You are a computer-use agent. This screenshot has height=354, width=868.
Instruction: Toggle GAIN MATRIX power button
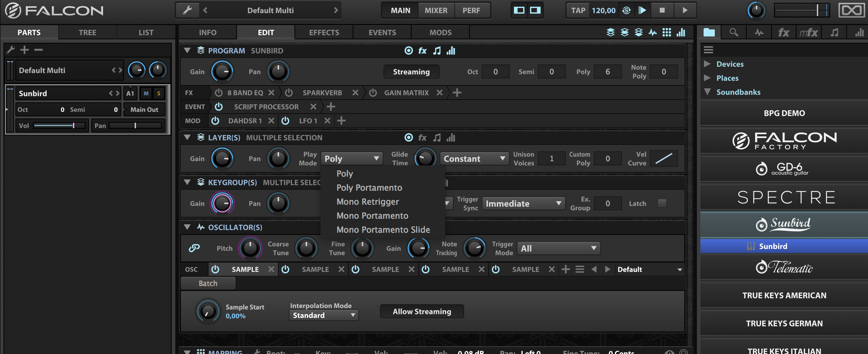click(x=373, y=93)
